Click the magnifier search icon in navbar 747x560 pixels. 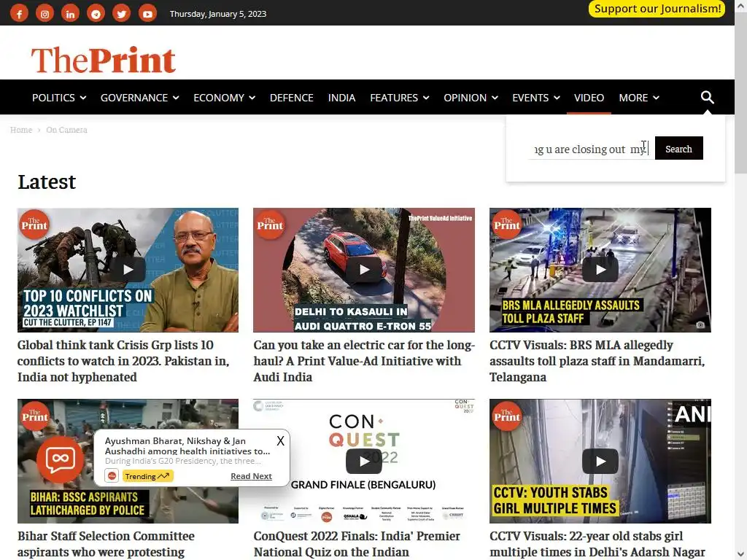(x=707, y=97)
